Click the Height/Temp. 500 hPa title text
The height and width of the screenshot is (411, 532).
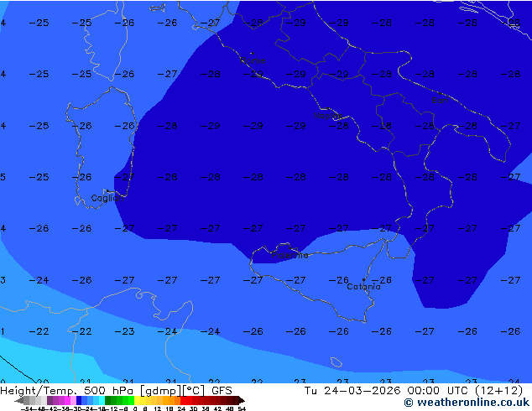tap(67, 391)
